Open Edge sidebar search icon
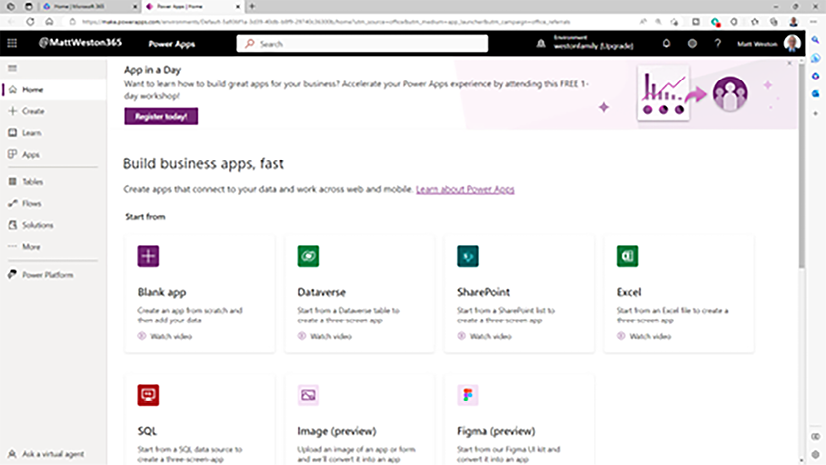 (x=815, y=39)
